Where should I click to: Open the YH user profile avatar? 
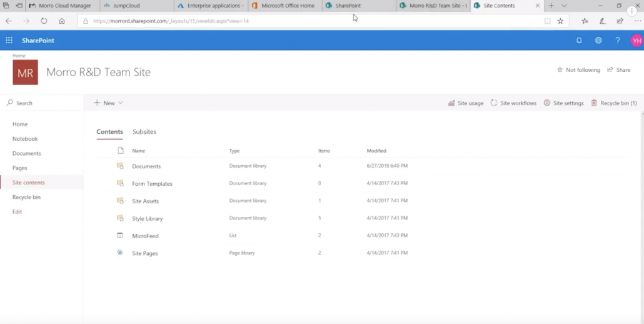[x=636, y=41]
